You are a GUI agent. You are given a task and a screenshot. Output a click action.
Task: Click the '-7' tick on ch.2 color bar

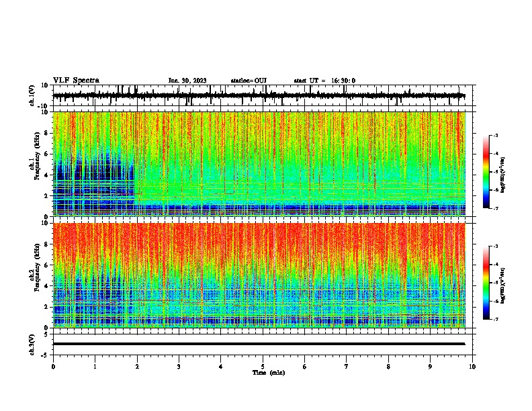pyautogui.click(x=495, y=319)
